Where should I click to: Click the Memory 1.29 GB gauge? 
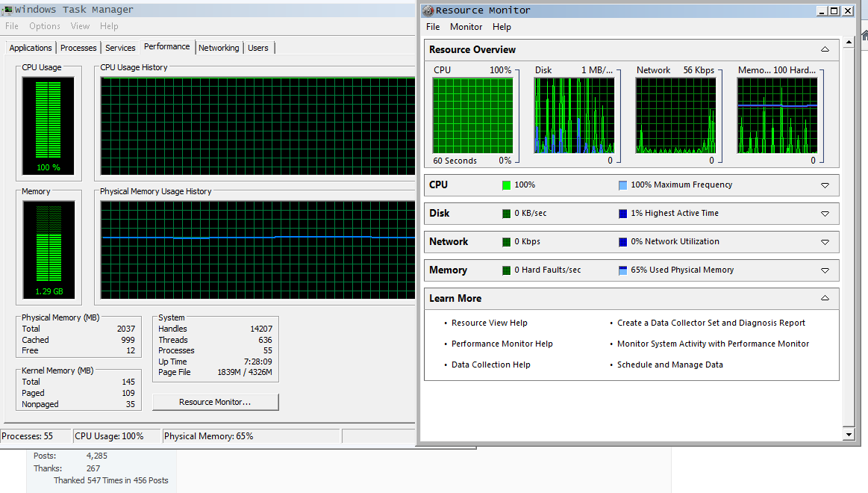point(49,249)
